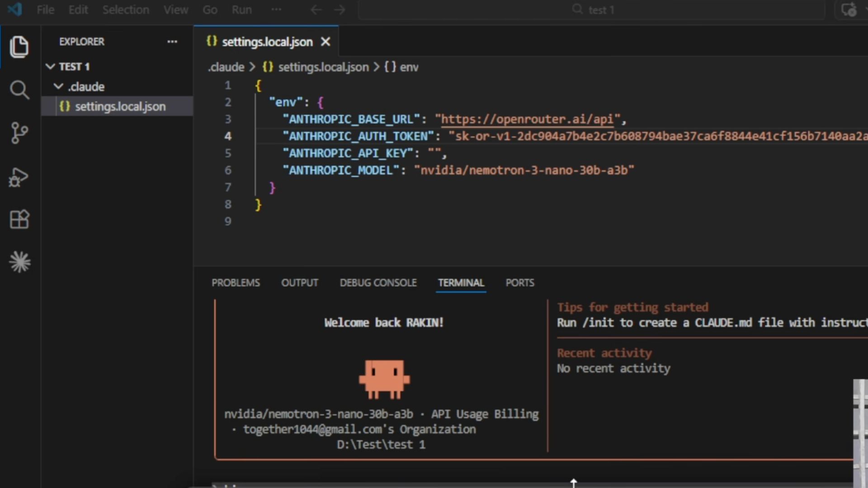The width and height of the screenshot is (868, 488).
Task: Collapse the .claude folder
Action: pos(58,86)
